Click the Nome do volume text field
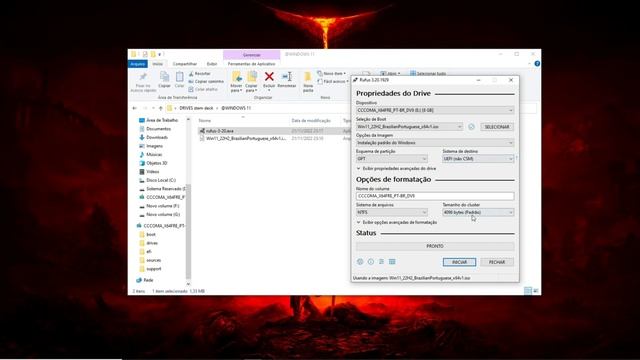 pos(435,196)
